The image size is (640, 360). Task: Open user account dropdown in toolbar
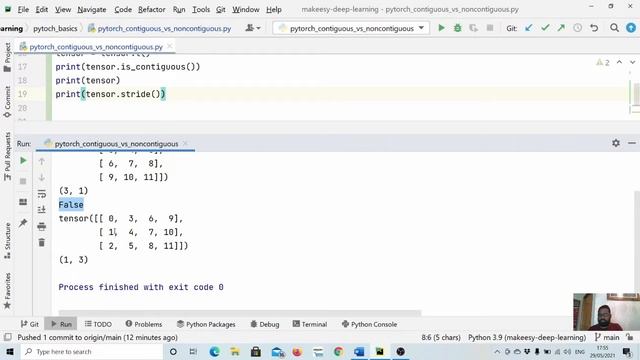tap(253, 28)
